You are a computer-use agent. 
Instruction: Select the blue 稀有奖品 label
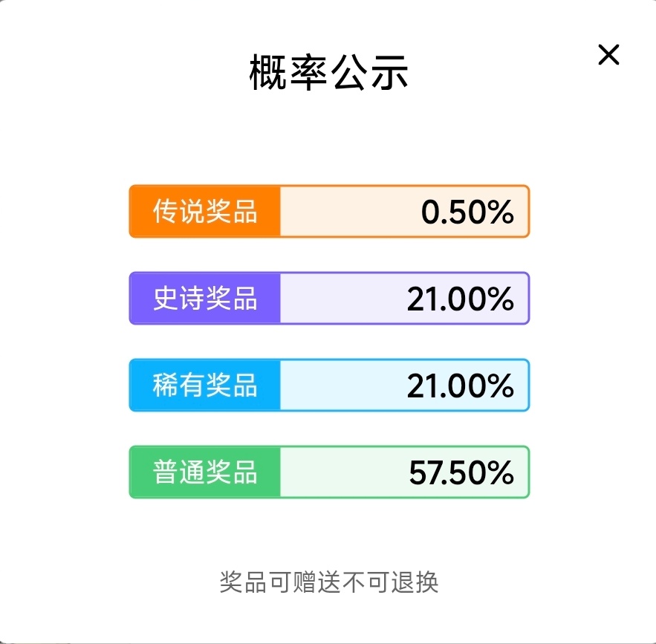click(205, 386)
